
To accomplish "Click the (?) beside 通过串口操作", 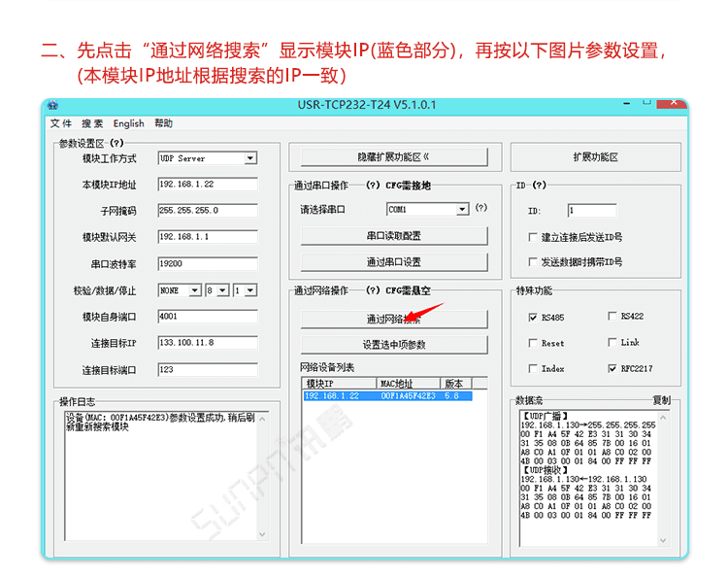I will [x=373, y=186].
